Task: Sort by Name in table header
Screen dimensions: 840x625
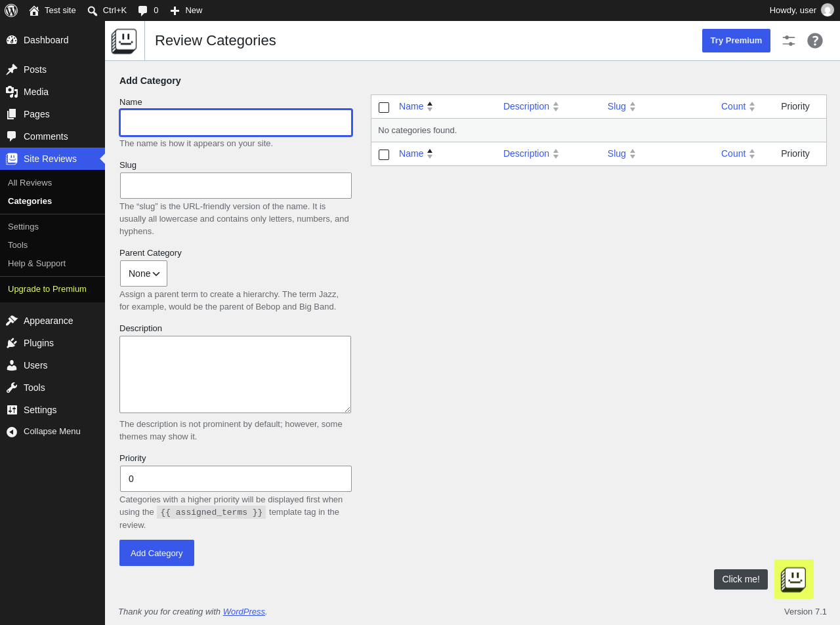Action: 415,106
